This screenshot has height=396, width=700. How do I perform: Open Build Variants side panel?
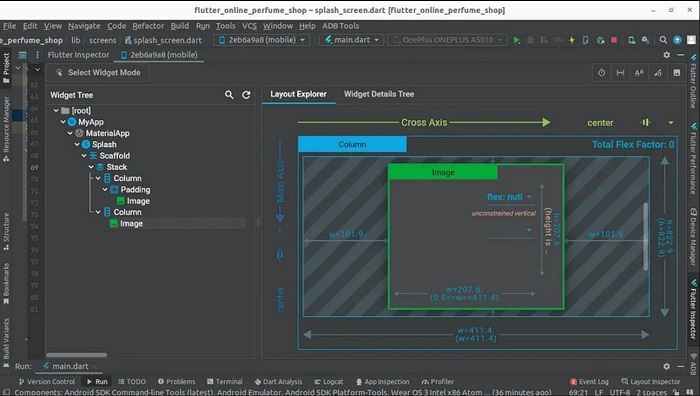coord(6,342)
